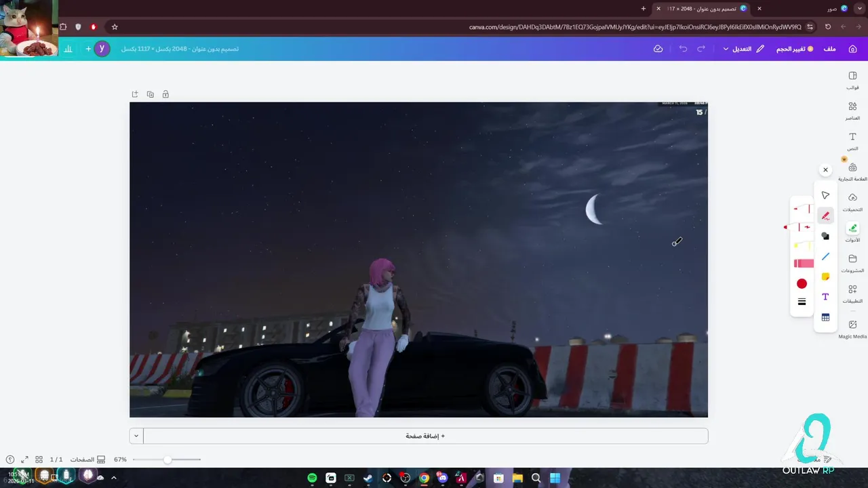The image size is (868, 488).
Task: Click the 67% zoom percentage
Action: coord(120,460)
